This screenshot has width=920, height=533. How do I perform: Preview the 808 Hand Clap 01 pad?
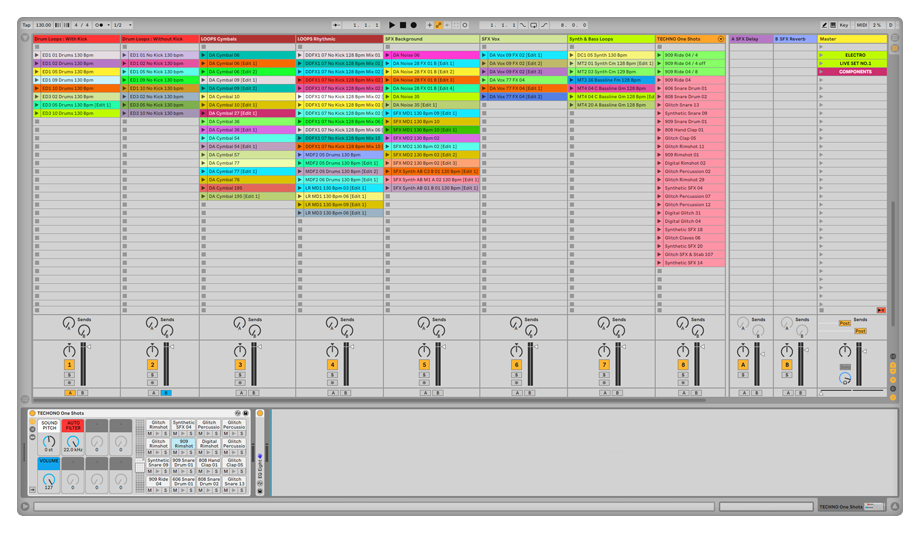209,471
